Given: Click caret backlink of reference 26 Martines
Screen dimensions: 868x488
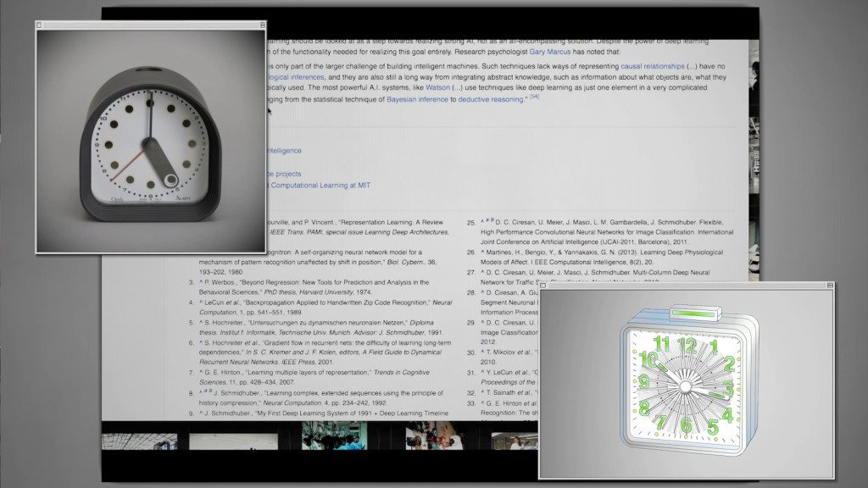Looking at the screenshot, I should (483, 252).
